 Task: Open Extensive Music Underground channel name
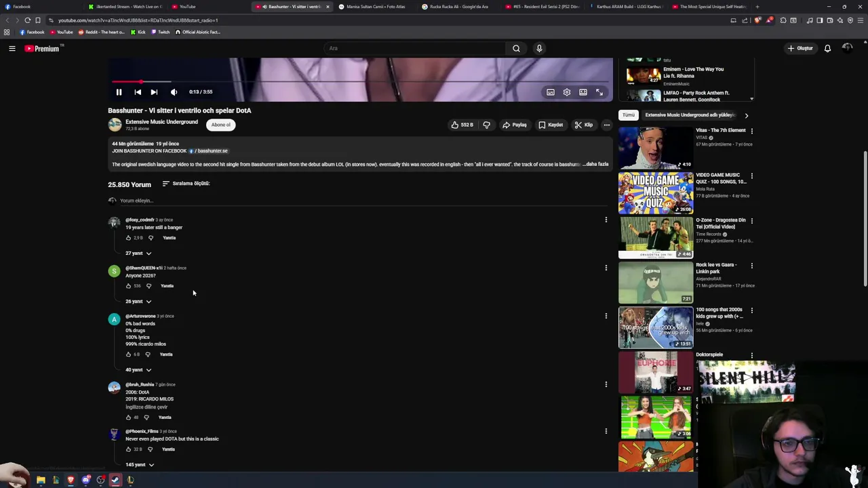(161, 122)
